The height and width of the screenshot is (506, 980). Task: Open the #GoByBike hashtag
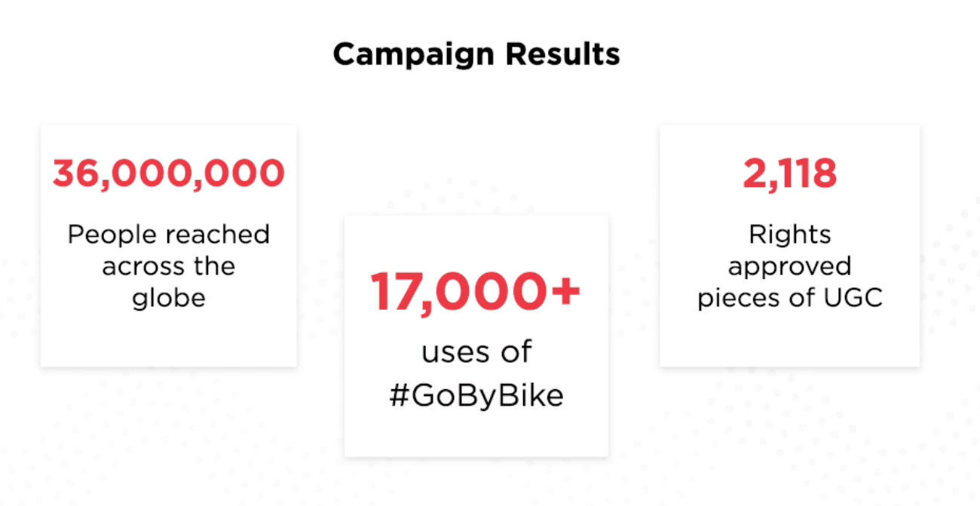(476, 395)
